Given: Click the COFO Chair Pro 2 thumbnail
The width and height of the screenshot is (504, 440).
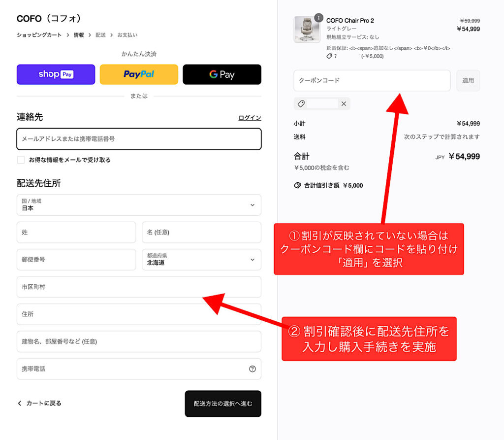Looking at the screenshot, I should pyautogui.click(x=307, y=29).
